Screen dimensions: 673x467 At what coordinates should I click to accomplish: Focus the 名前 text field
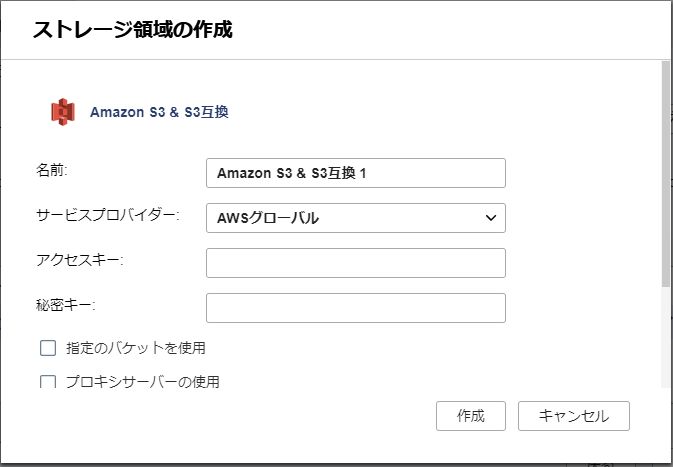tap(356, 173)
